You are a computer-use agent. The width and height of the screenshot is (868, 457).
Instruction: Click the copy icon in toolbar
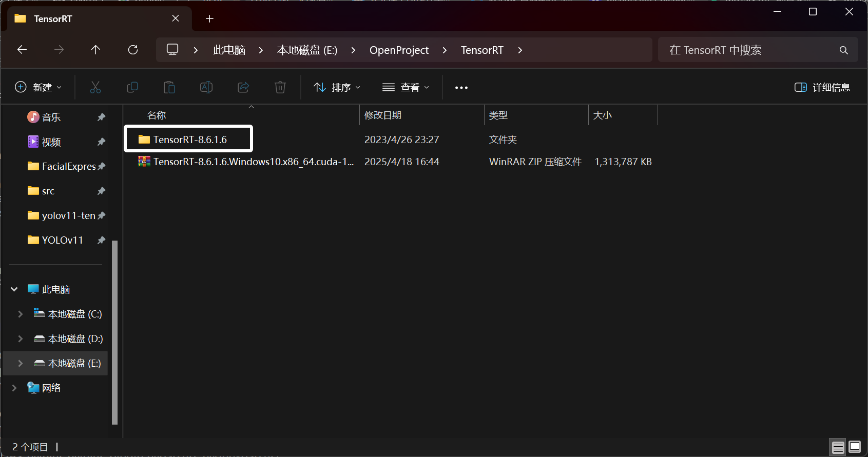click(132, 87)
